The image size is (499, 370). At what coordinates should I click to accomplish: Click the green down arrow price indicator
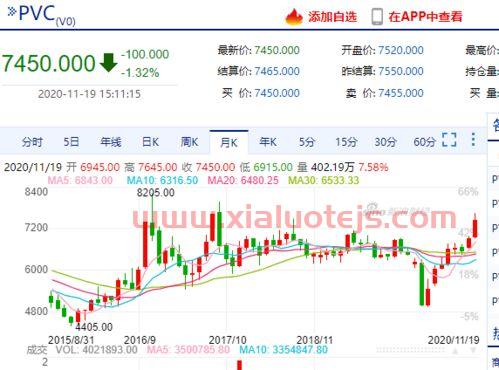[108, 63]
